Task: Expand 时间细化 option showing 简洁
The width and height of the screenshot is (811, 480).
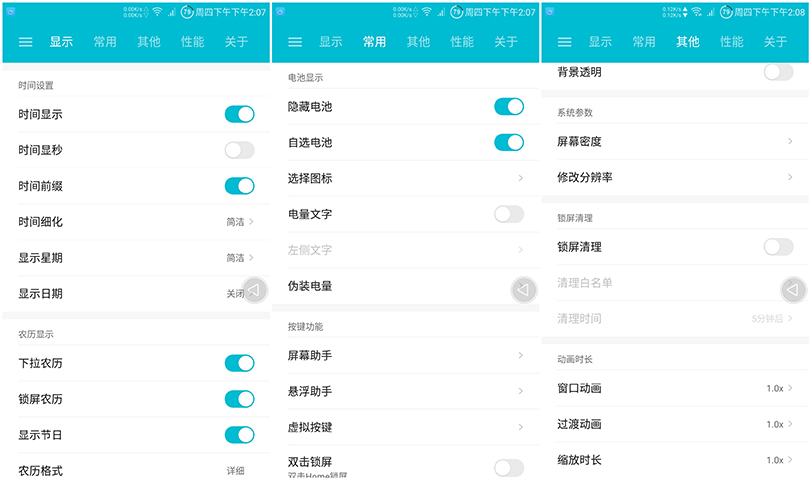Action: point(137,222)
